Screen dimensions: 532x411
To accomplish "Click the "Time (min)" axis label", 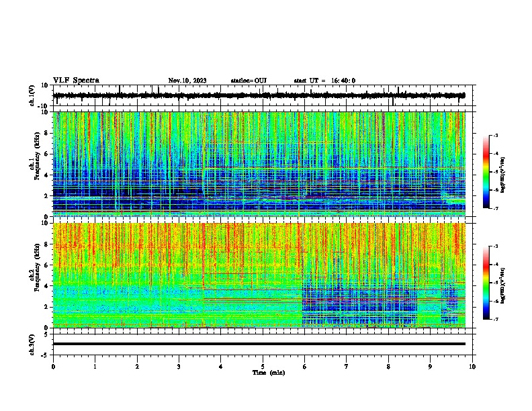I will point(269,373).
